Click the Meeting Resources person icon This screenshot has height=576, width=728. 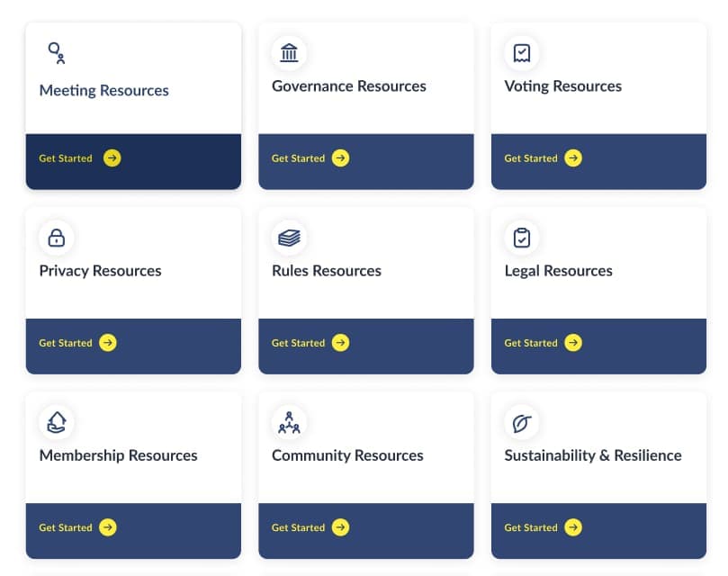pyautogui.click(x=57, y=53)
